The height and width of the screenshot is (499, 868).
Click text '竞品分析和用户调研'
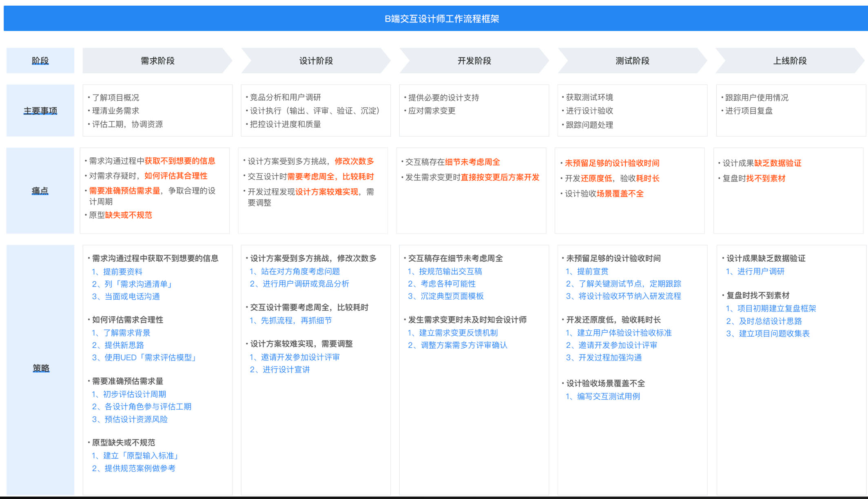pyautogui.click(x=286, y=97)
